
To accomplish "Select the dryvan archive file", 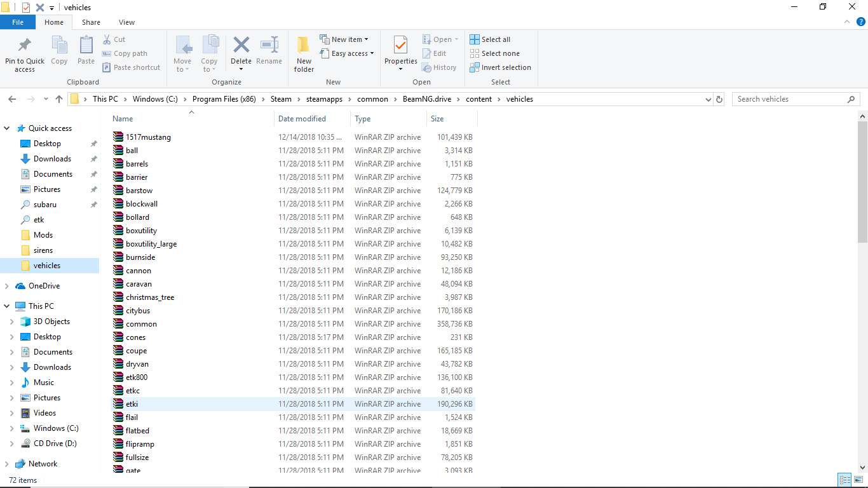I will [x=294, y=364].
